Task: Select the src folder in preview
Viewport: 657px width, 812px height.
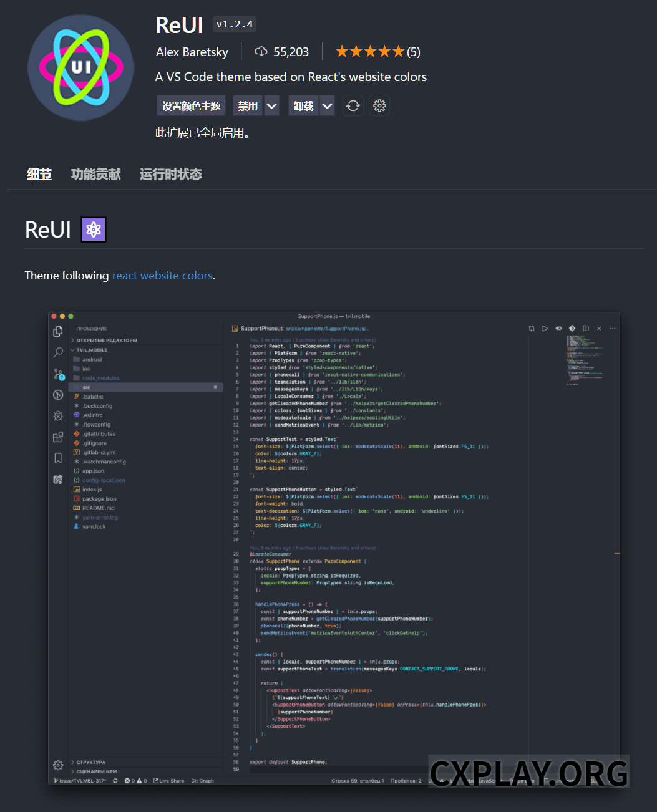Action: pos(145,387)
